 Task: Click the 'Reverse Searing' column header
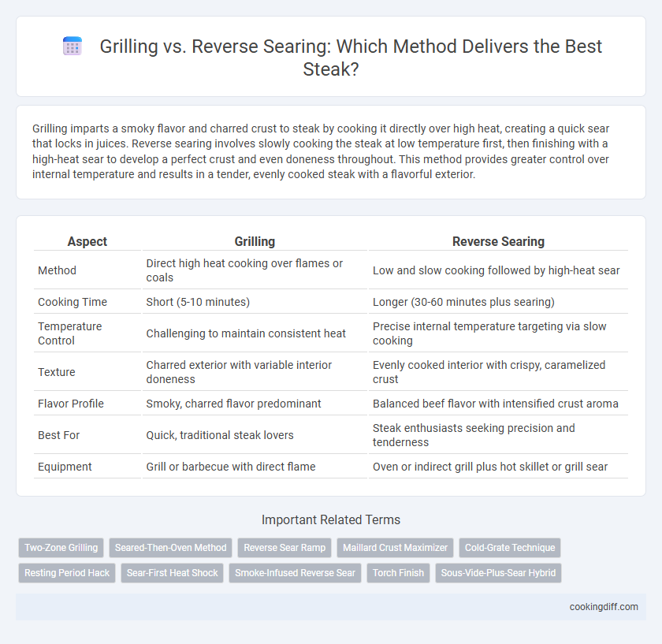[x=498, y=241]
